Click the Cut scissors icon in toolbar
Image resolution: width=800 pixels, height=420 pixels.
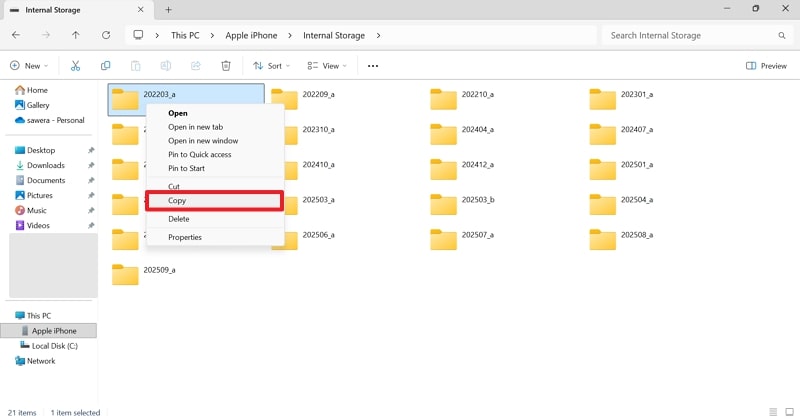[76, 66]
